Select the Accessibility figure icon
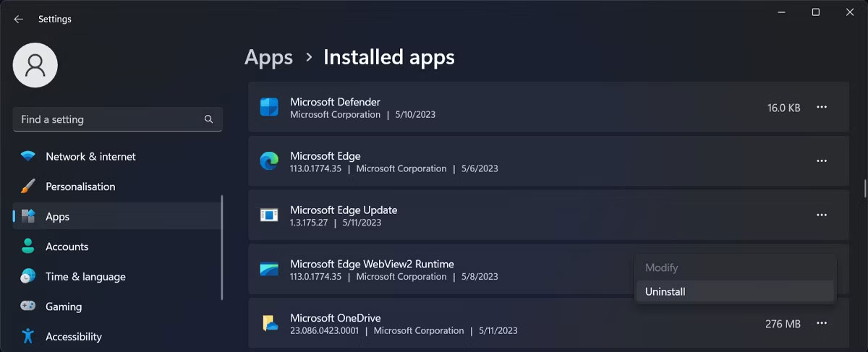868x352 pixels. (28, 337)
